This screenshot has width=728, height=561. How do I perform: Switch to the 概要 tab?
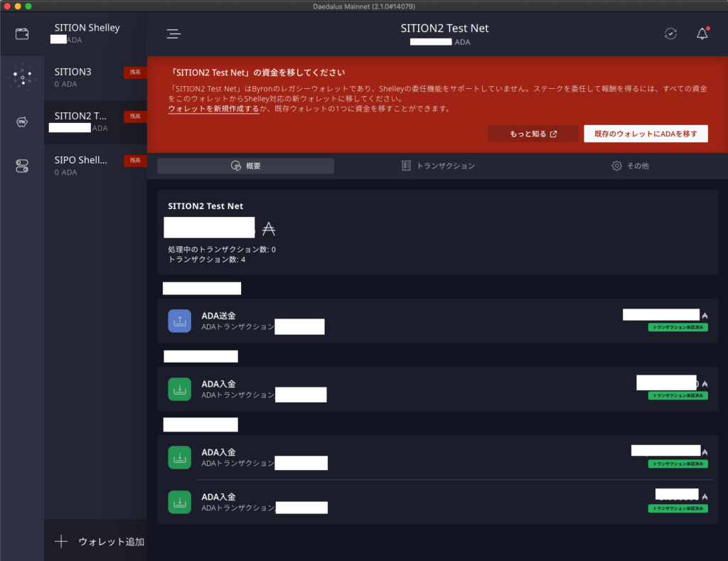(x=245, y=166)
